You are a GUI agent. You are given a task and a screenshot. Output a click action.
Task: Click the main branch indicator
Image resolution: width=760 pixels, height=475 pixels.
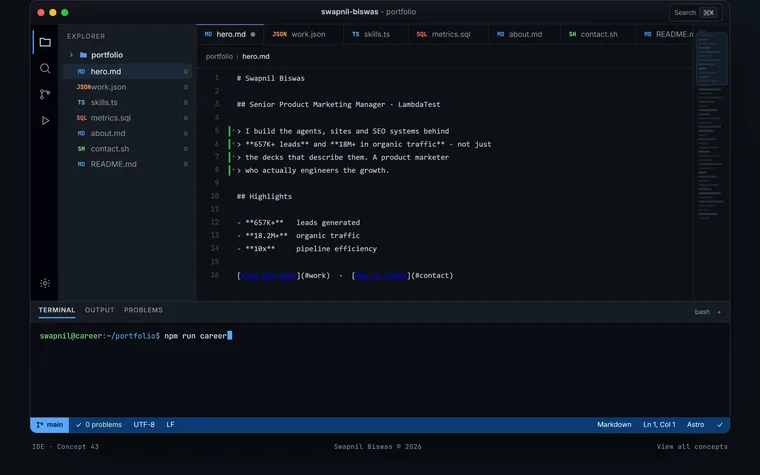[49, 425]
